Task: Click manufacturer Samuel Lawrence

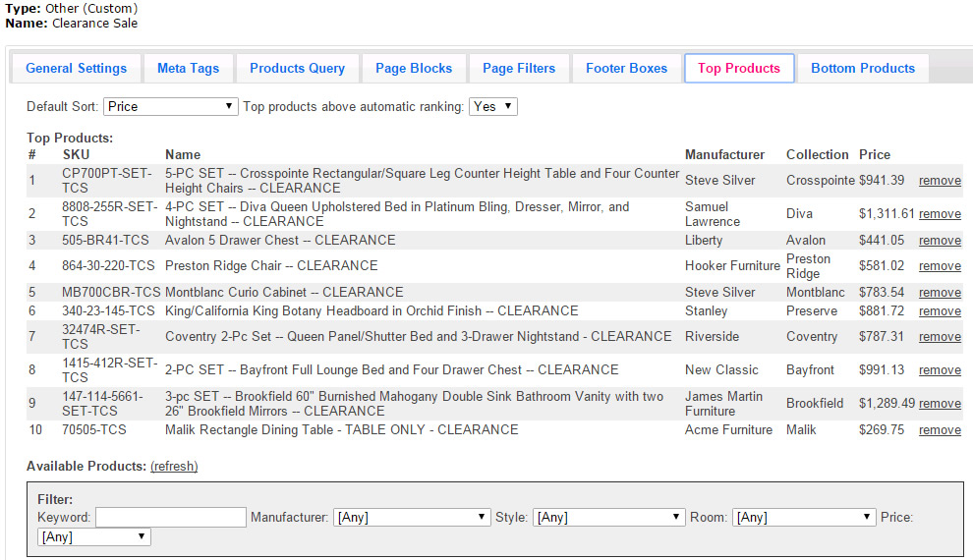Action: [713, 214]
